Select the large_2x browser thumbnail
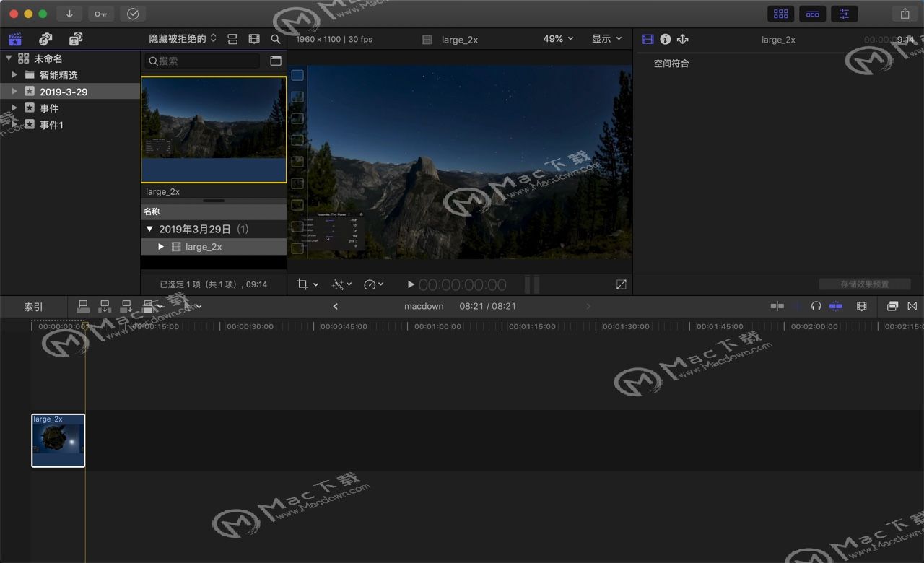 tap(214, 130)
